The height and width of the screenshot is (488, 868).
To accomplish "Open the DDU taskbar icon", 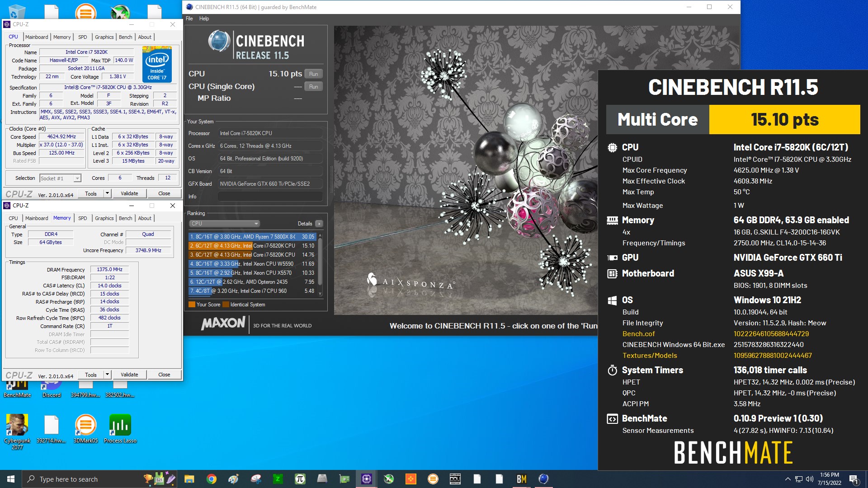I will coord(455,479).
